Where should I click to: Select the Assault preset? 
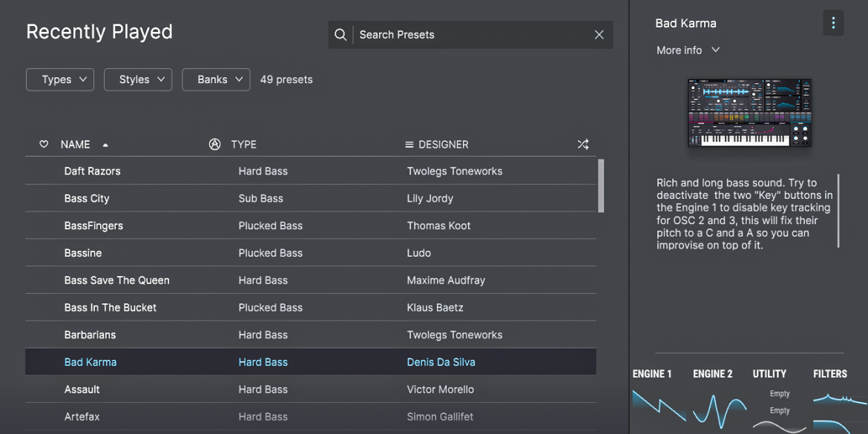[x=311, y=389]
